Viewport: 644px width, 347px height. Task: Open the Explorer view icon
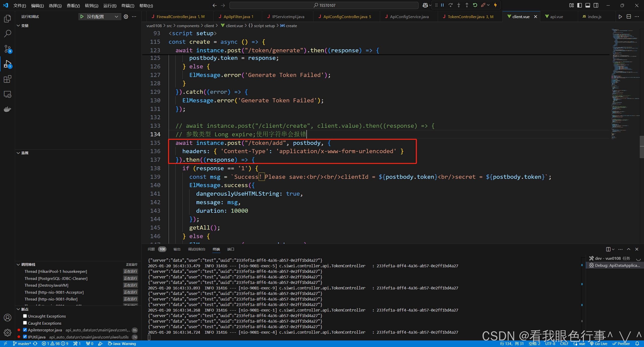pos(8,18)
